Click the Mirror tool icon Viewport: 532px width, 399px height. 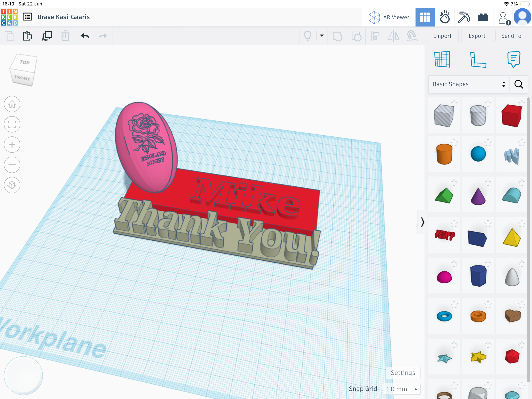click(x=394, y=36)
